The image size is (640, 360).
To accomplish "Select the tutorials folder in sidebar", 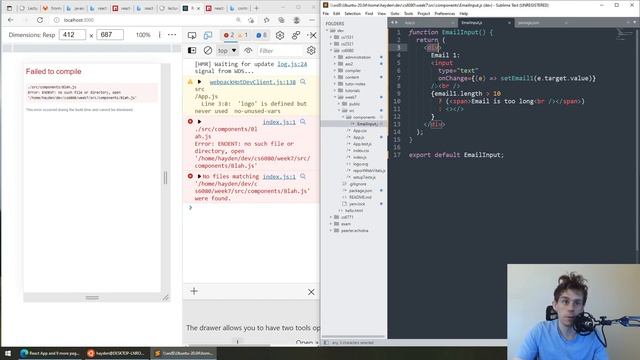I will pyautogui.click(x=352, y=91).
